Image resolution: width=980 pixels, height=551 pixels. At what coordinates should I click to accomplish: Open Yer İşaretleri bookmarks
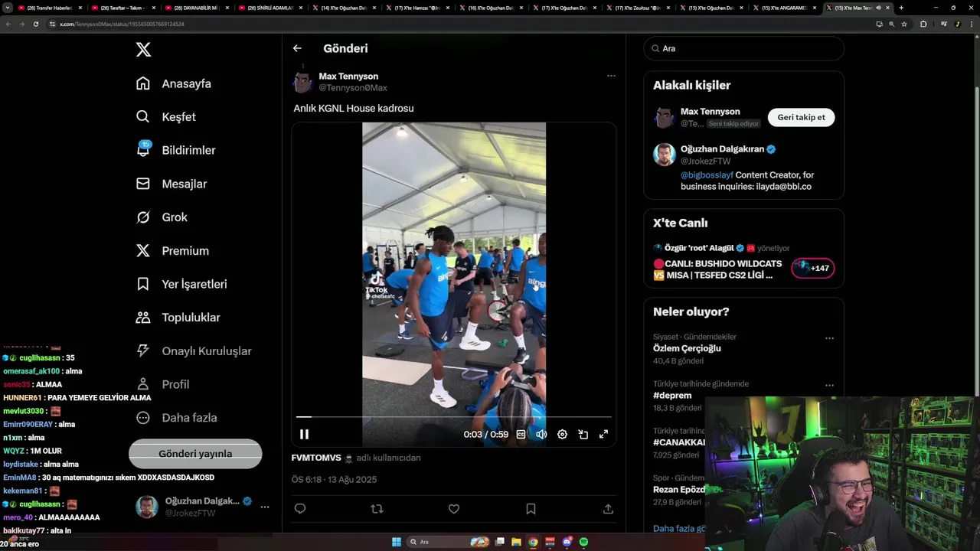181,284
